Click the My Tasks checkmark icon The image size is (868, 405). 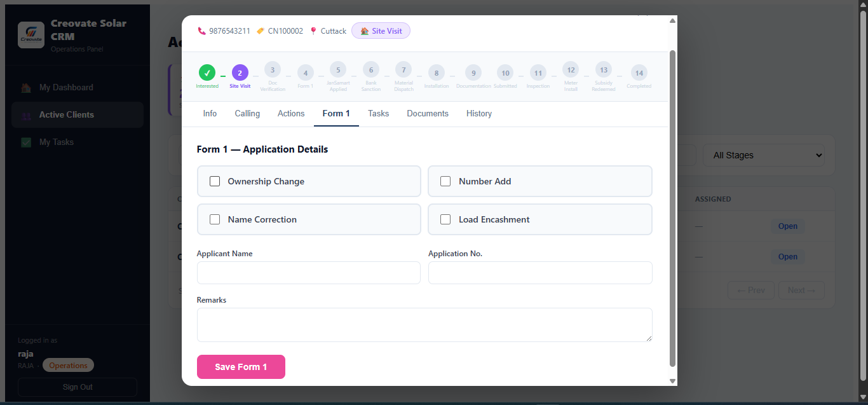click(x=26, y=142)
